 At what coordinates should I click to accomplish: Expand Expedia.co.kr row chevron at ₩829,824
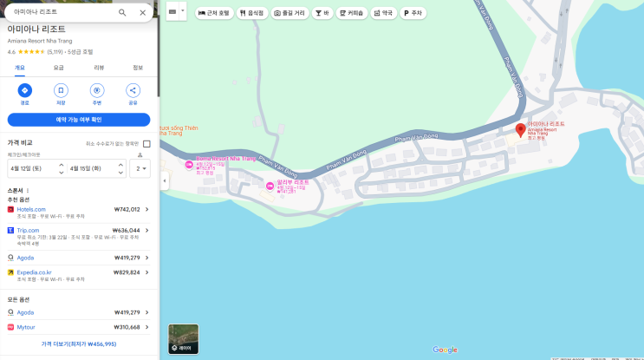(x=146, y=272)
